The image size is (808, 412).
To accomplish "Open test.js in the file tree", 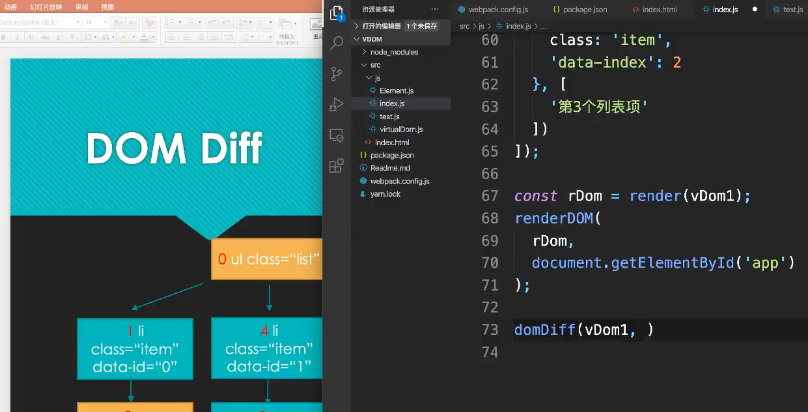I will coord(400,116).
